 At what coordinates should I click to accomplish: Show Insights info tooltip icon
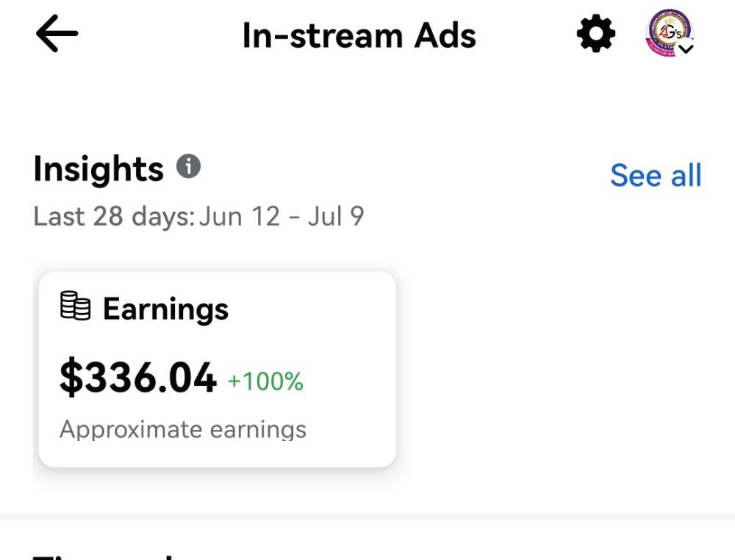pos(188,166)
